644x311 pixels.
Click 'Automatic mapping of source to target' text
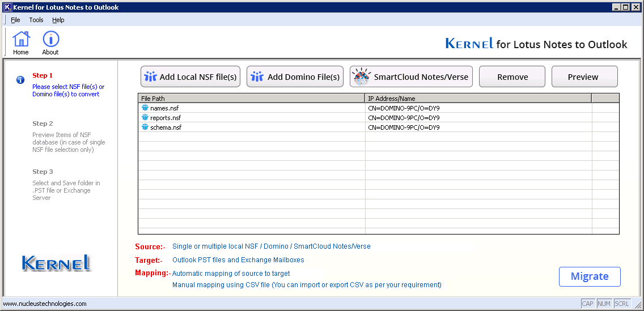[x=231, y=273]
